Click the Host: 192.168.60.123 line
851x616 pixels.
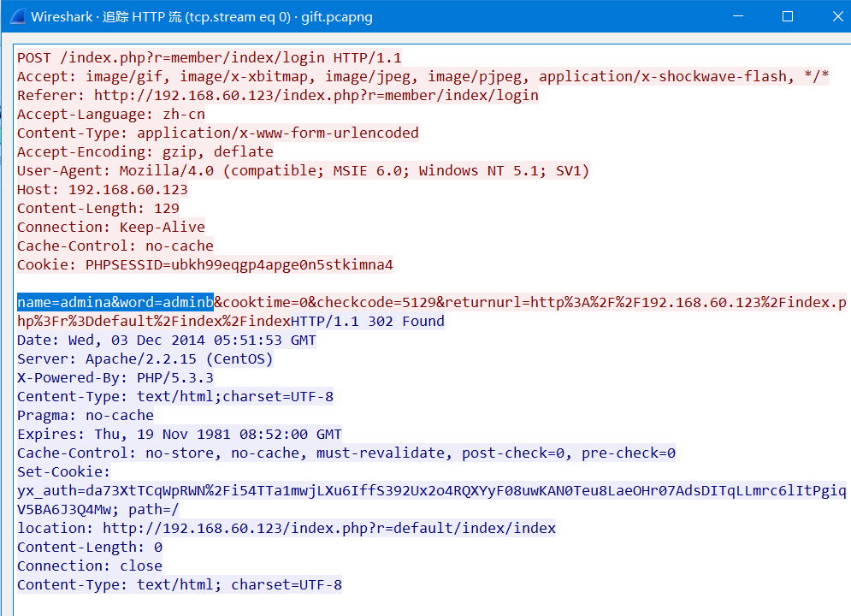click(103, 189)
